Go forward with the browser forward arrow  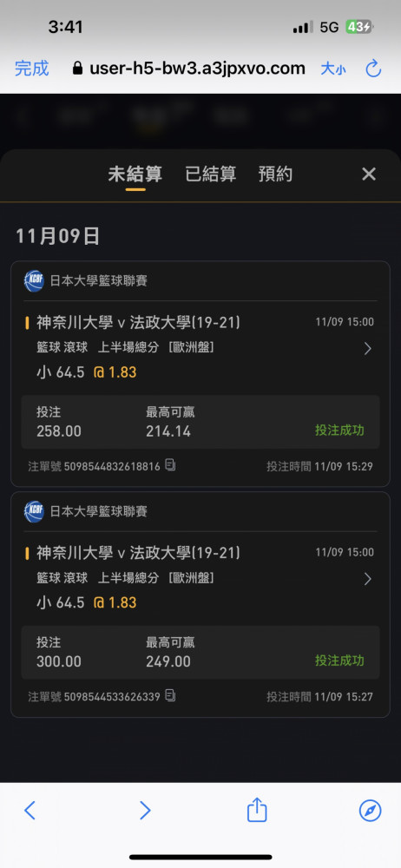coord(145,811)
